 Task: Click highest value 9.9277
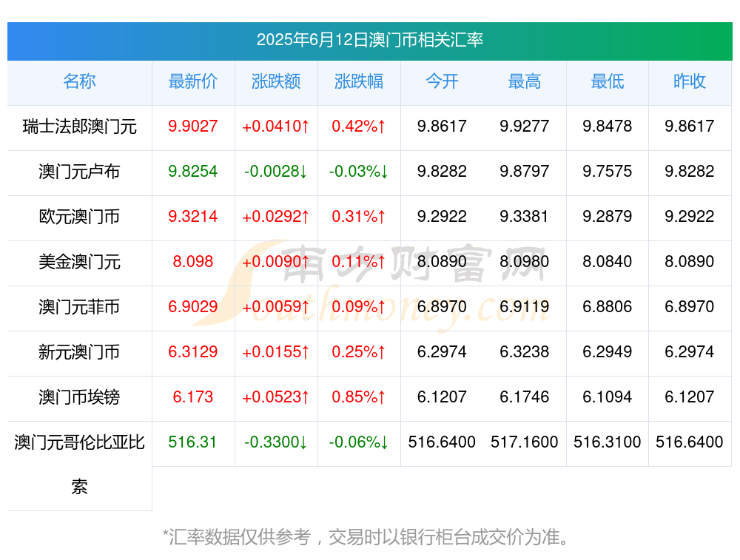click(525, 126)
